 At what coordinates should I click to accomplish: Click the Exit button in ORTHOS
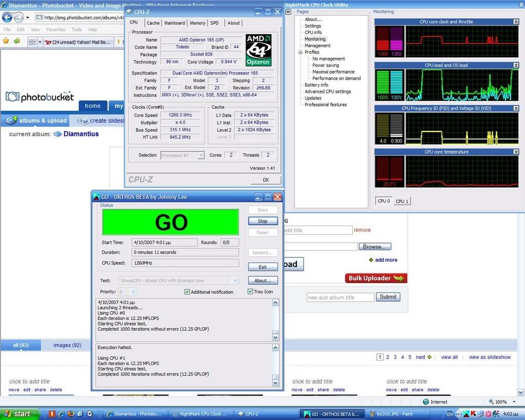click(263, 267)
